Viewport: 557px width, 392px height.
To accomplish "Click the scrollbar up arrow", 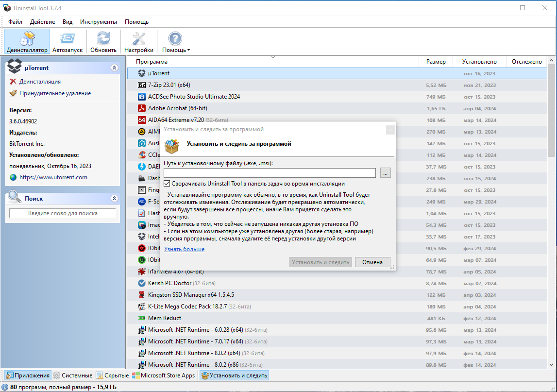I will [x=551, y=60].
